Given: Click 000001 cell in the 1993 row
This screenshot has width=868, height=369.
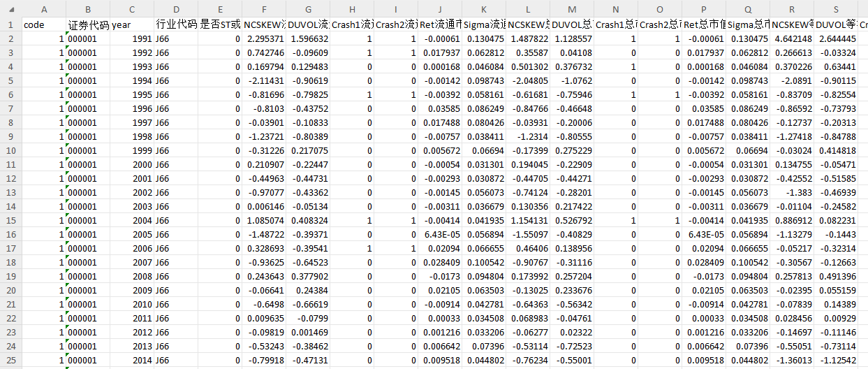Looking at the screenshot, I should click(x=88, y=66).
